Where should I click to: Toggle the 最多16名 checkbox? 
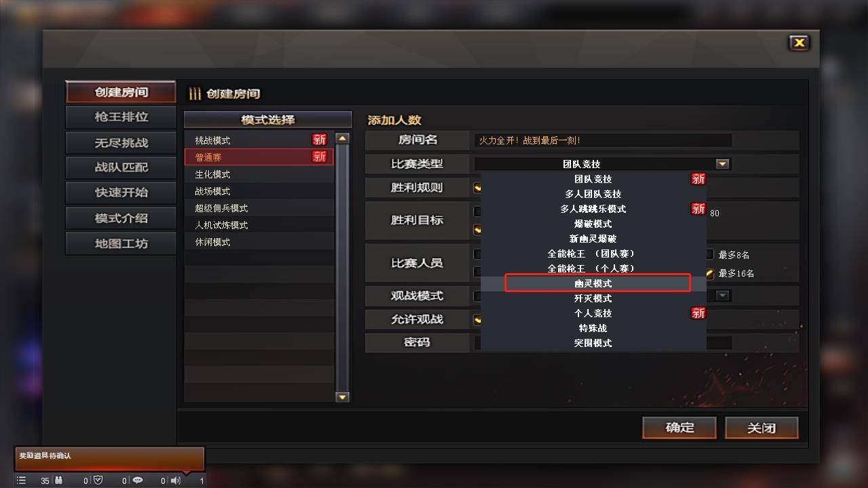pyautogui.click(x=709, y=274)
